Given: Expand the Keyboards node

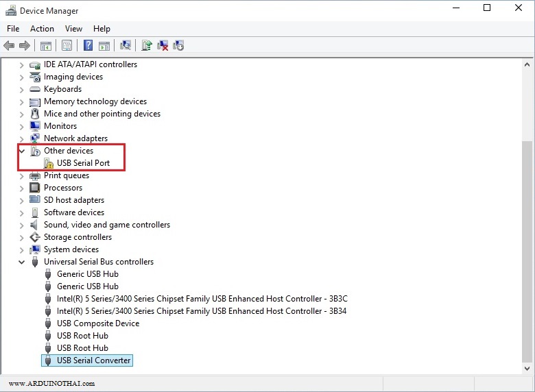Looking at the screenshot, I should (21, 90).
